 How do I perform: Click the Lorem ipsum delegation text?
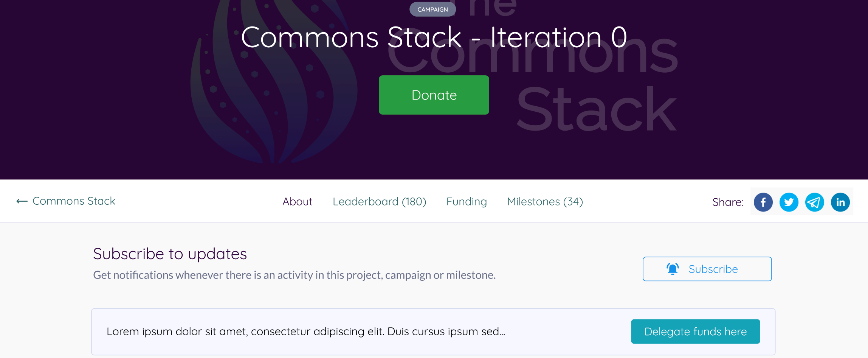click(x=306, y=332)
